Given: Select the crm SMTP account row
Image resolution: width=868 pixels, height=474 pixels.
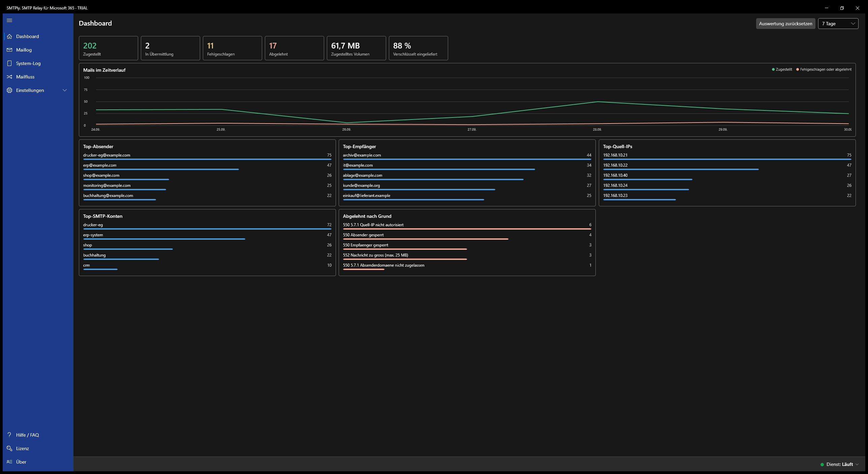Looking at the screenshot, I should (207, 267).
